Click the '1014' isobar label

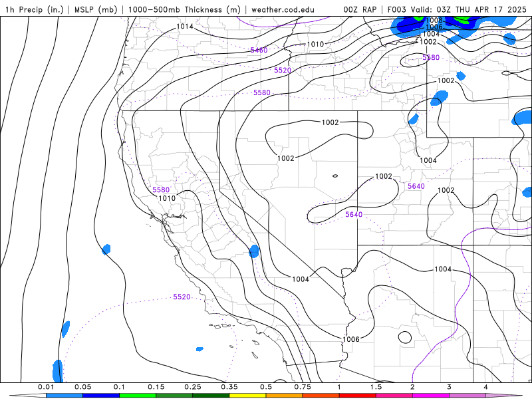(185, 27)
